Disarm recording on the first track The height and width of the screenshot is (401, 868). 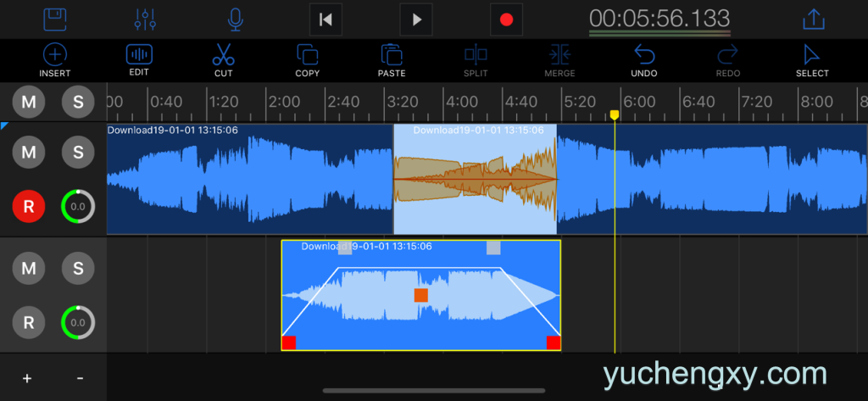coord(29,206)
